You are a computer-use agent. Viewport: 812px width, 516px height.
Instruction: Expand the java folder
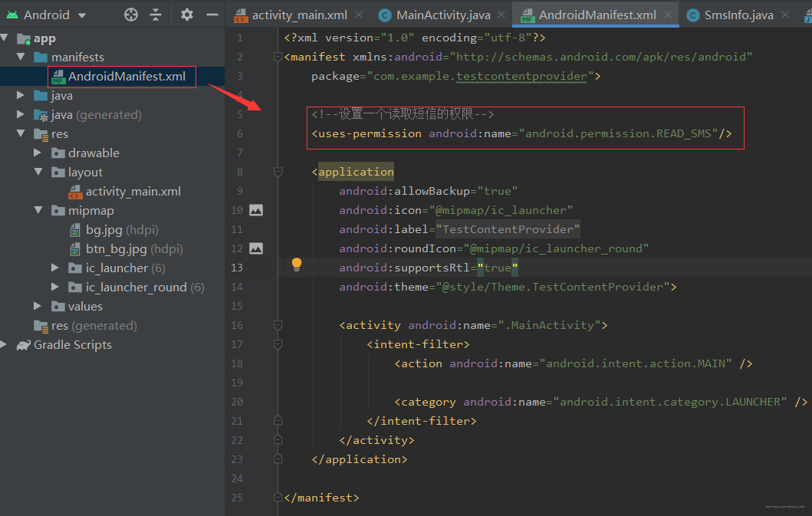pos(21,95)
